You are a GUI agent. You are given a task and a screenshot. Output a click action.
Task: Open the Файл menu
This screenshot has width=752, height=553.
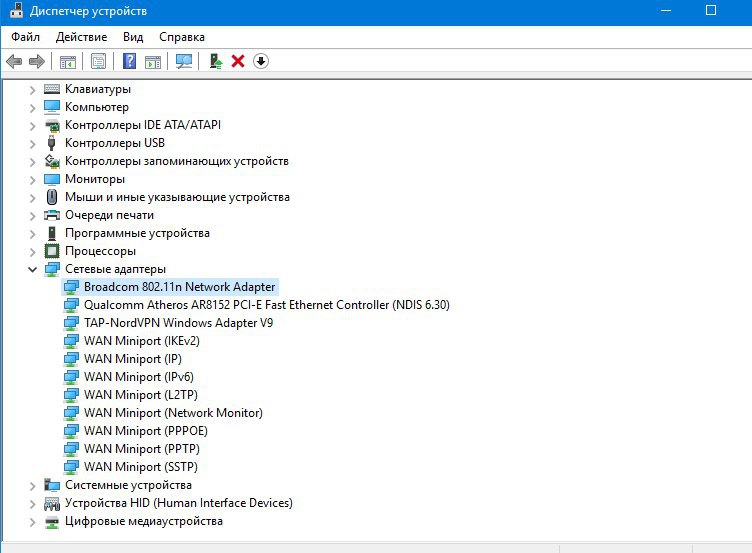[25, 37]
